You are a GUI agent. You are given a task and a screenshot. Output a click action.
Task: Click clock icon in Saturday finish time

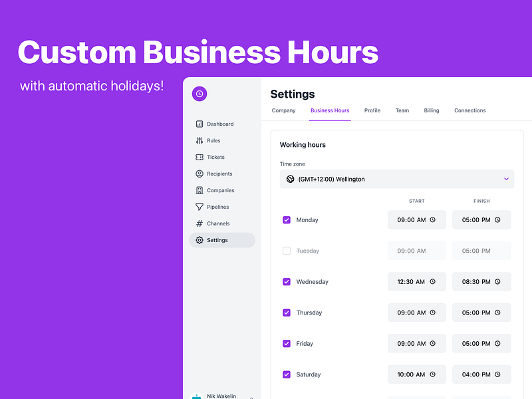pos(497,374)
